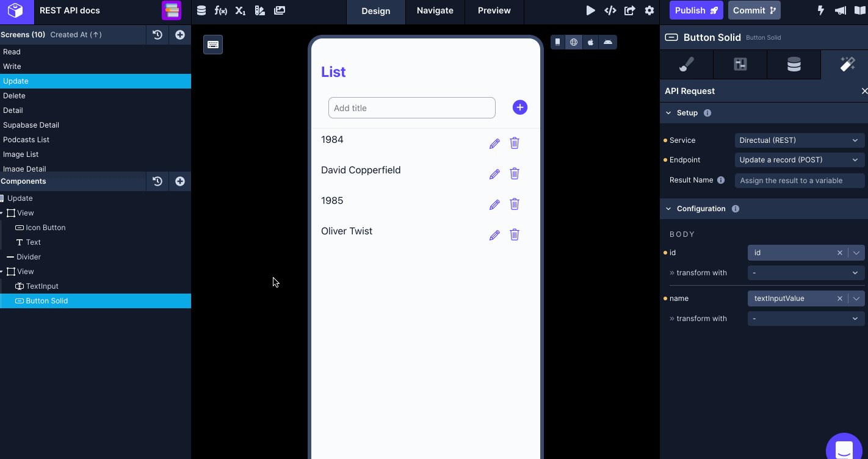The image size is (868, 459).
Task: Click the share/export icon in top bar
Action: [630, 10]
